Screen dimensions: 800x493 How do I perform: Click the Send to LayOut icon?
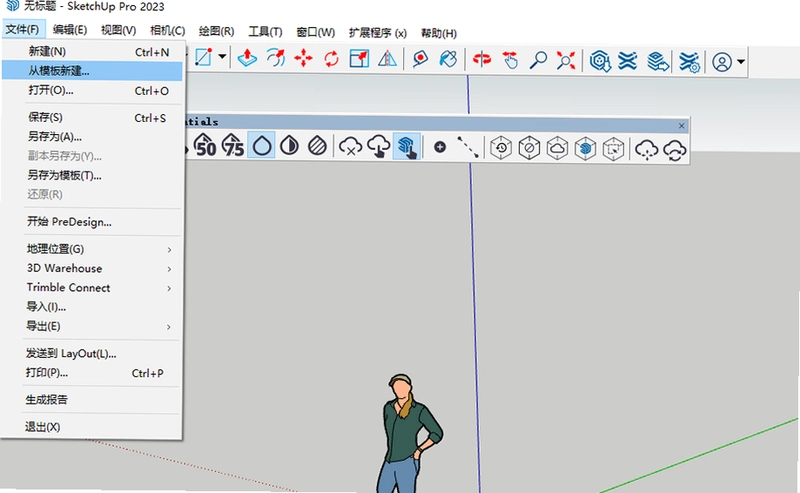tap(658, 62)
